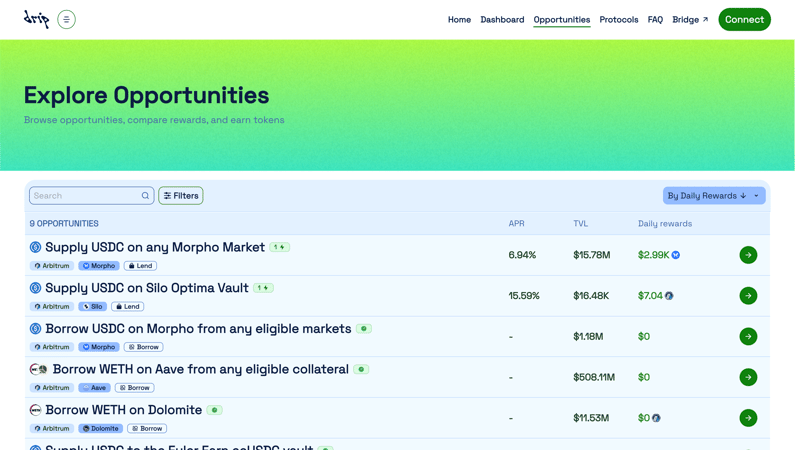Screen dimensions: 795x450
Task: Open the Protocols page
Action: tap(618, 20)
